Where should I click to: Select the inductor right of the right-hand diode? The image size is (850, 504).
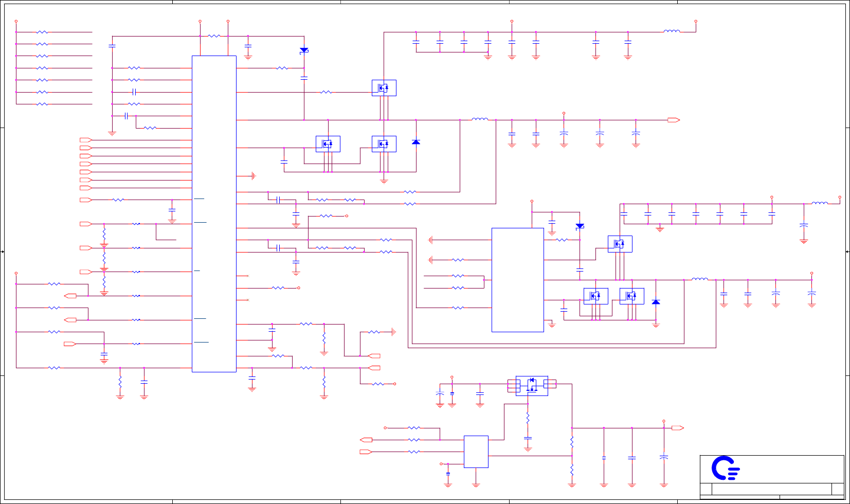pyautogui.click(x=699, y=279)
